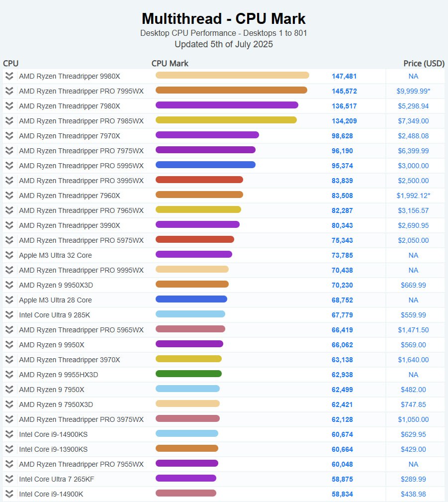Expand details chevron for Threadripper PRO 7995WX row
Screen dimensions: 448x502
[x=9, y=91]
